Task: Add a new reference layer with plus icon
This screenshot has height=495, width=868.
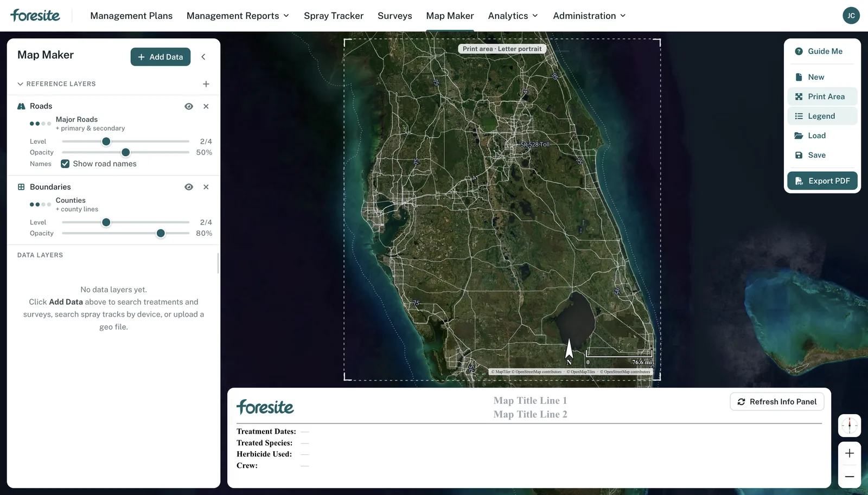Action: [x=206, y=84]
